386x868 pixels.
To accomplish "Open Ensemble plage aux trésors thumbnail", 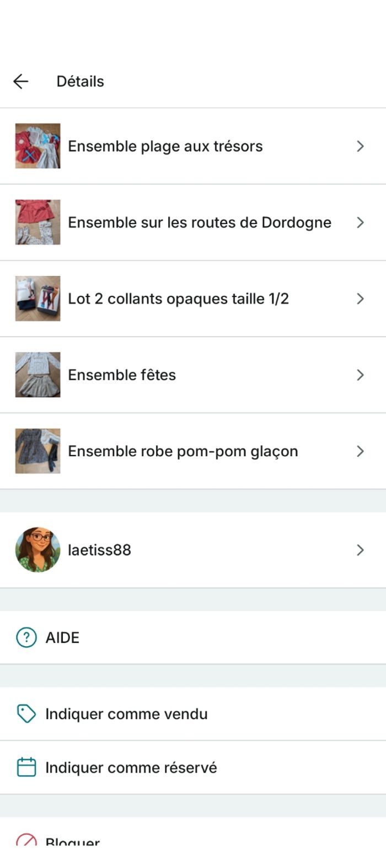I will pos(37,146).
